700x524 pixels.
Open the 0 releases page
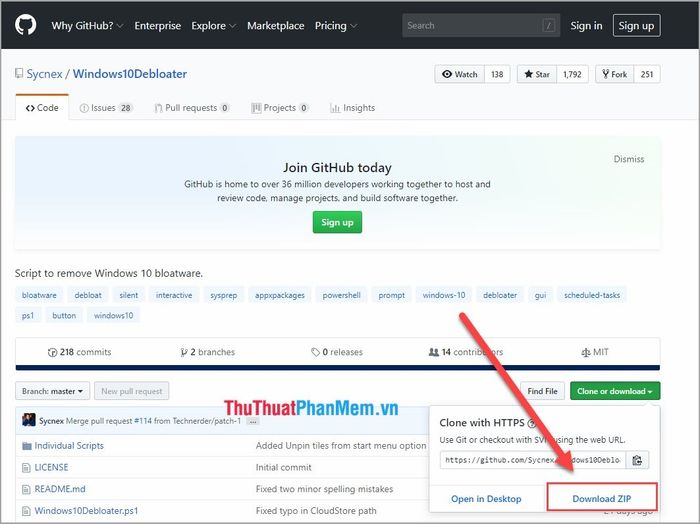(x=337, y=352)
